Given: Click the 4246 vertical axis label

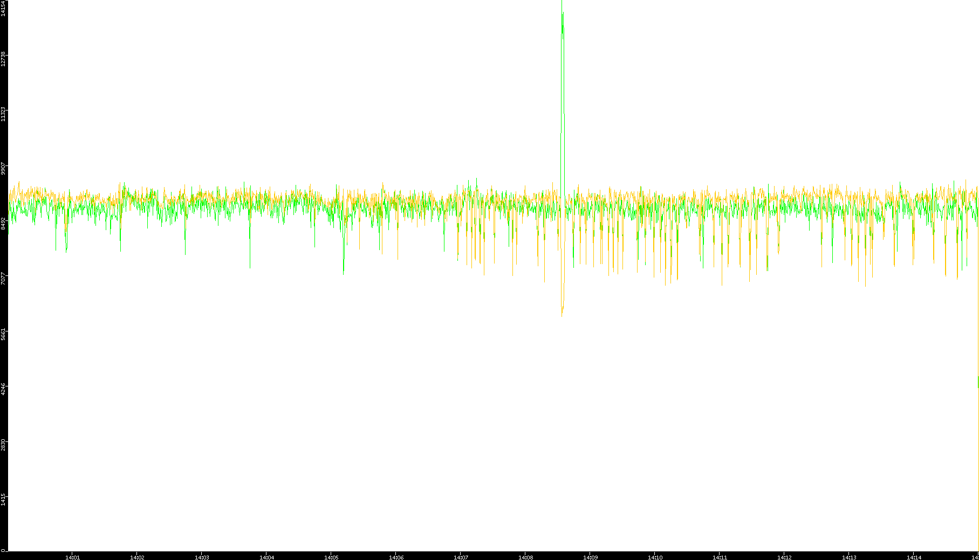Looking at the screenshot, I should click(3, 389).
